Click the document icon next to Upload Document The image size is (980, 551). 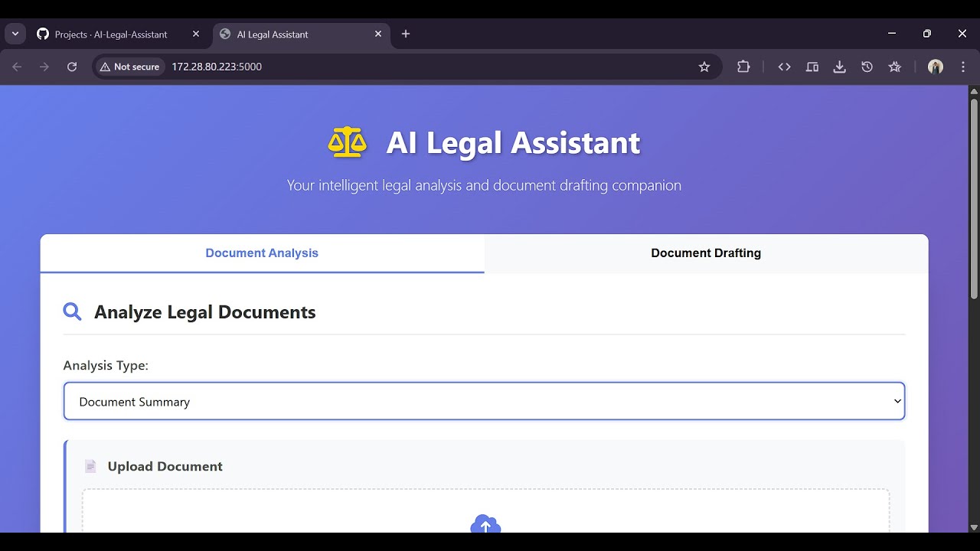pos(90,466)
